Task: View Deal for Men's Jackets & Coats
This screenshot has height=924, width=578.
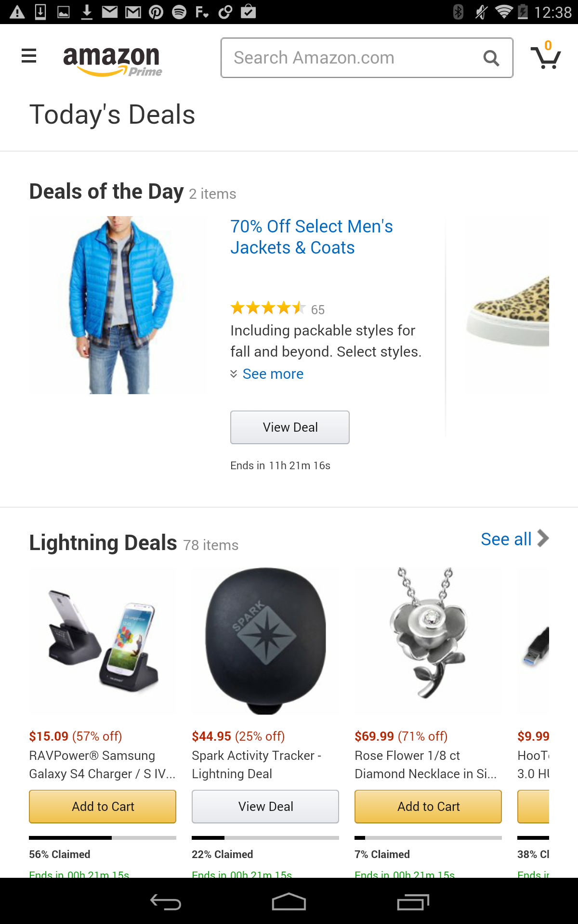Action: click(289, 427)
